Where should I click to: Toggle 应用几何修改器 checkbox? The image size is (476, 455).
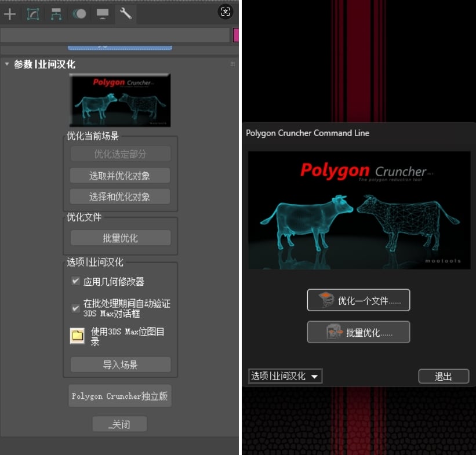click(75, 281)
